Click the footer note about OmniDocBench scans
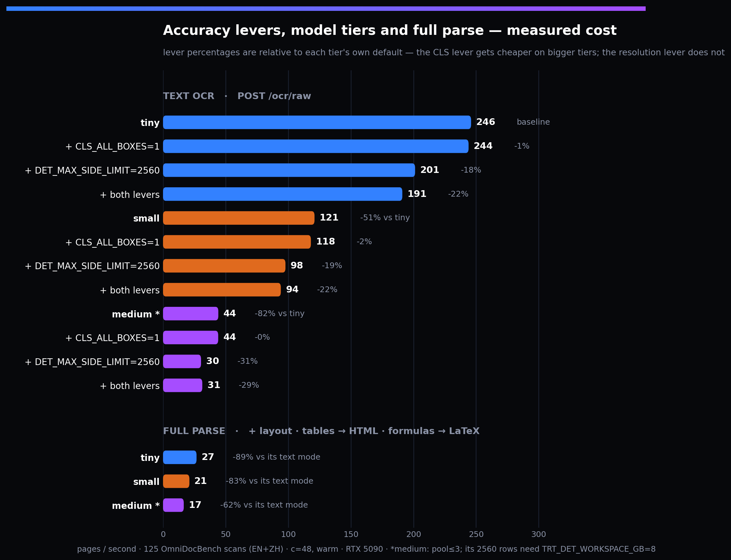 366,549
